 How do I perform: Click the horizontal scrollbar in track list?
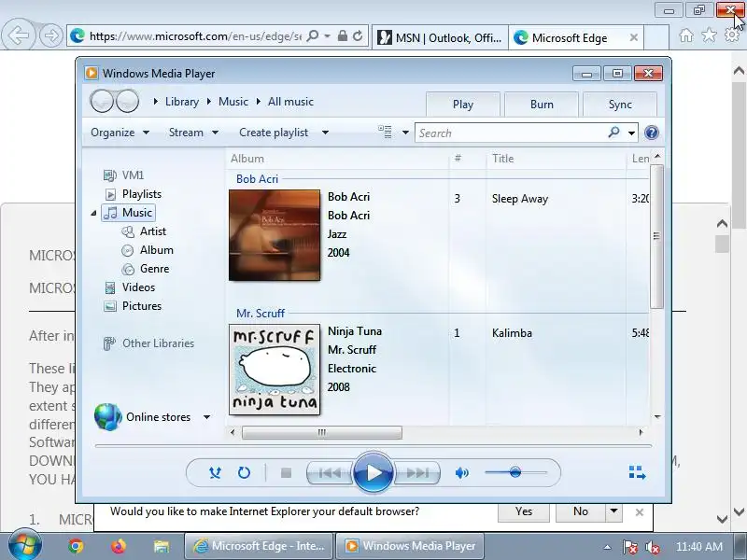[322, 432]
